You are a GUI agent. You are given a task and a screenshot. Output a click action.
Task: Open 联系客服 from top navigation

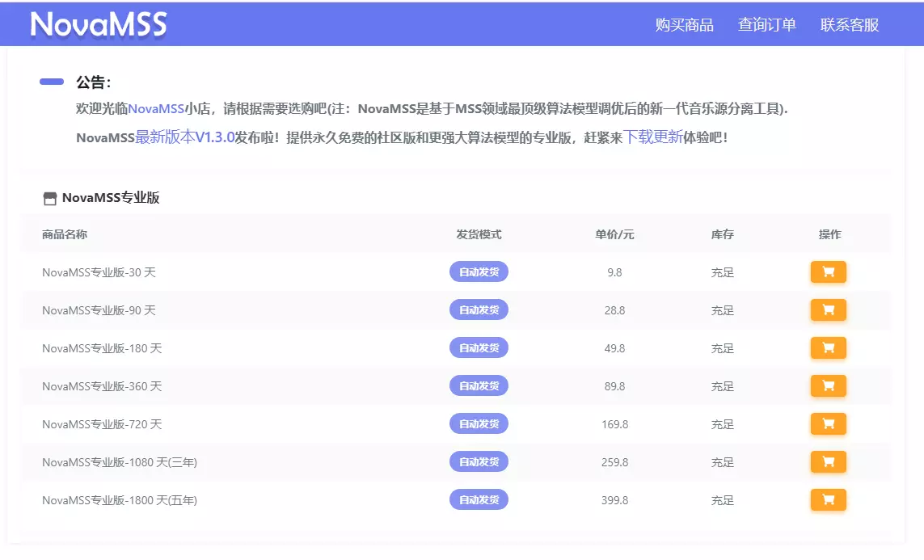tap(849, 25)
